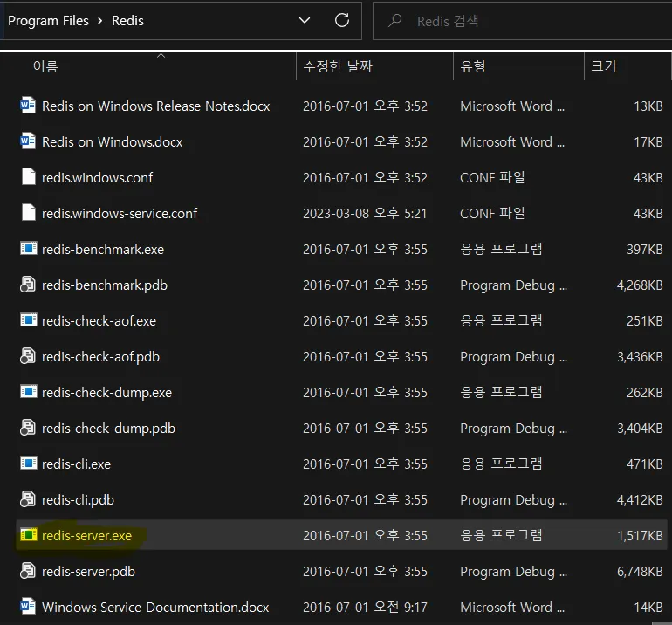This screenshot has width=672, height=625.
Task: Select the file name redis-server.exe
Action: pos(87,535)
